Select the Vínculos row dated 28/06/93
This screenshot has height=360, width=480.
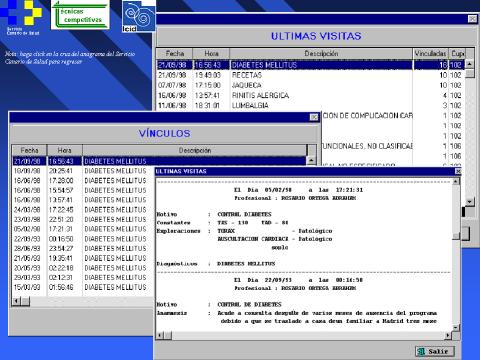click(83, 249)
